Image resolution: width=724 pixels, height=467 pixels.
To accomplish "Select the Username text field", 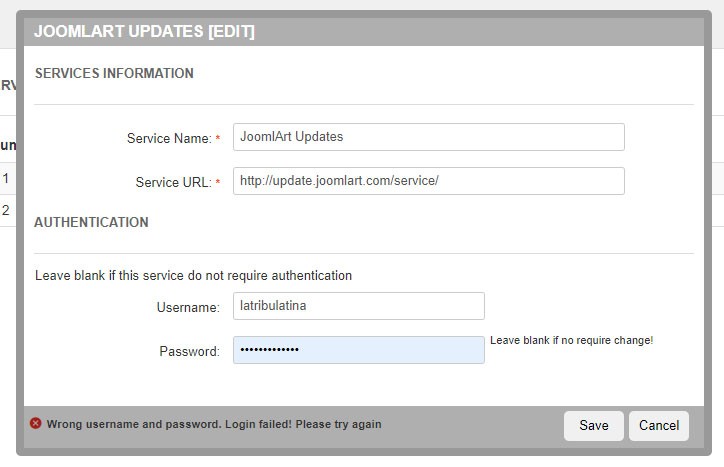I will pyautogui.click(x=358, y=306).
